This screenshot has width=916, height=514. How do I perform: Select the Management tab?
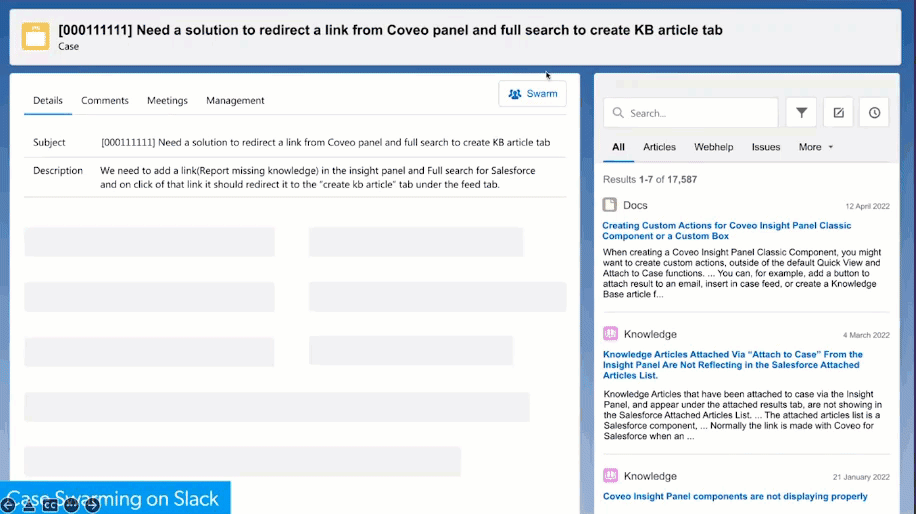(x=235, y=100)
